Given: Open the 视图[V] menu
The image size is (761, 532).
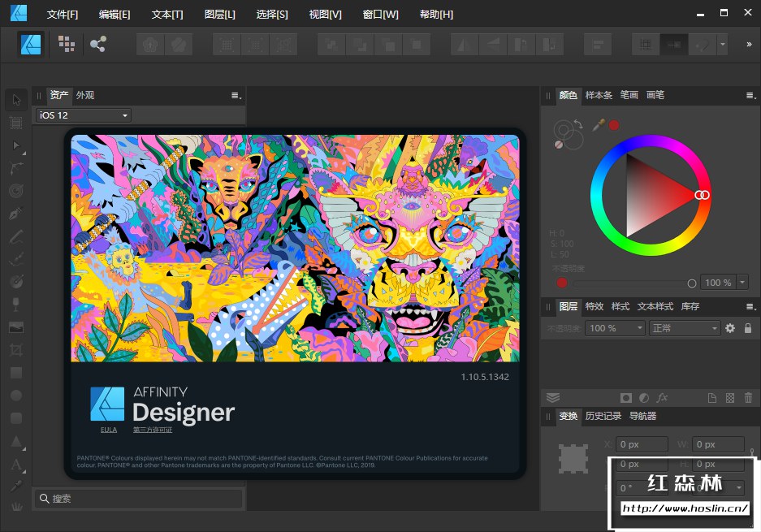Looking at the screenshot, I should coord(325,15).
